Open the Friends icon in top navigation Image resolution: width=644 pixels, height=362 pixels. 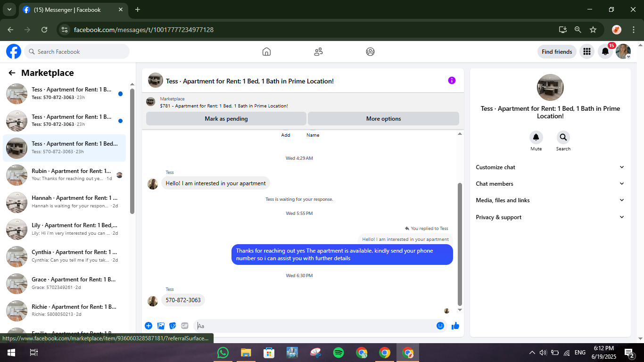click(318, 52)
